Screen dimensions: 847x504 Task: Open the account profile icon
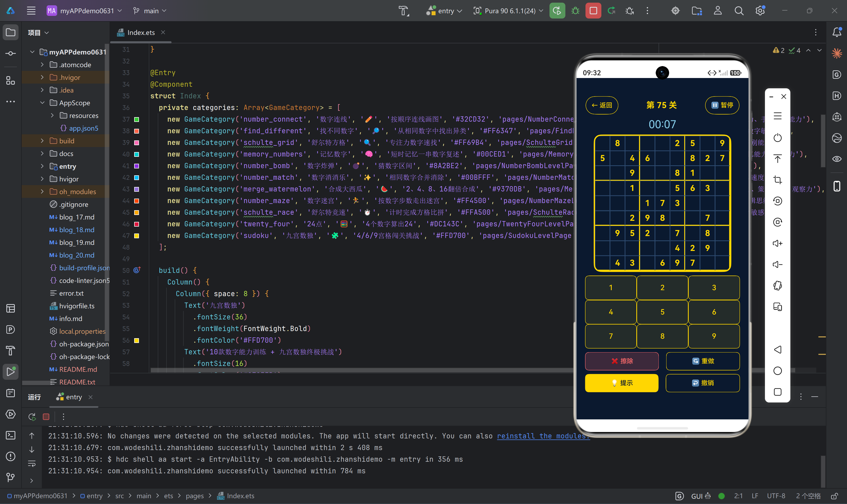click(x=718, y=11)
